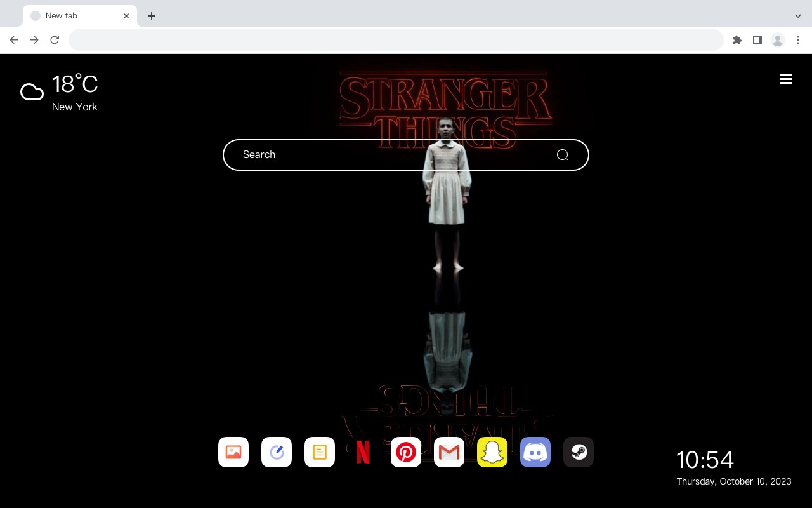Click the browser address bar
Viewport: 812px width, 508px height.
pyautogui.click(x=396, y=40)
